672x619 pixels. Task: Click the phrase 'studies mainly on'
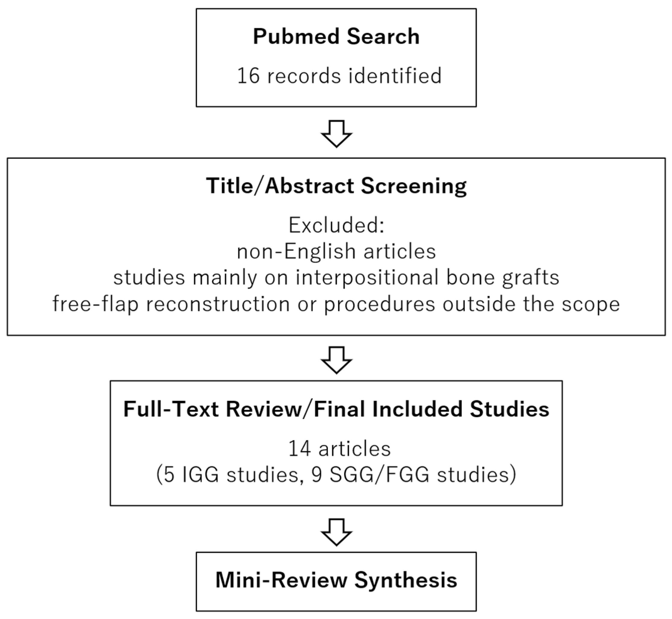pos(201,278)
